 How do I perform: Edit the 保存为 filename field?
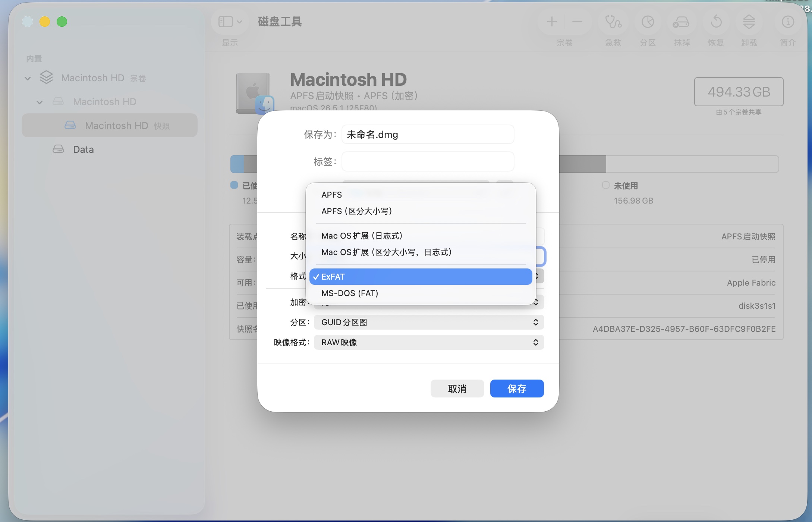(428, 134)
